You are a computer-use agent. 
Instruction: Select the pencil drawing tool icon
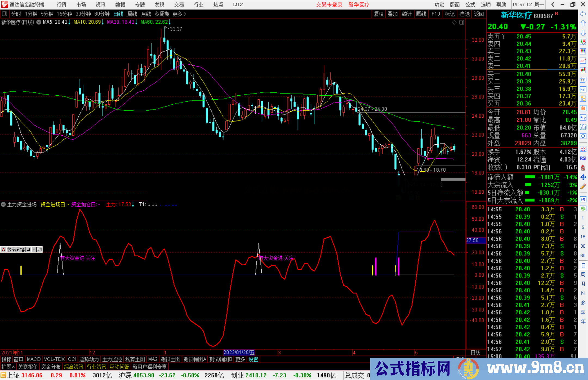click(583, 187)
